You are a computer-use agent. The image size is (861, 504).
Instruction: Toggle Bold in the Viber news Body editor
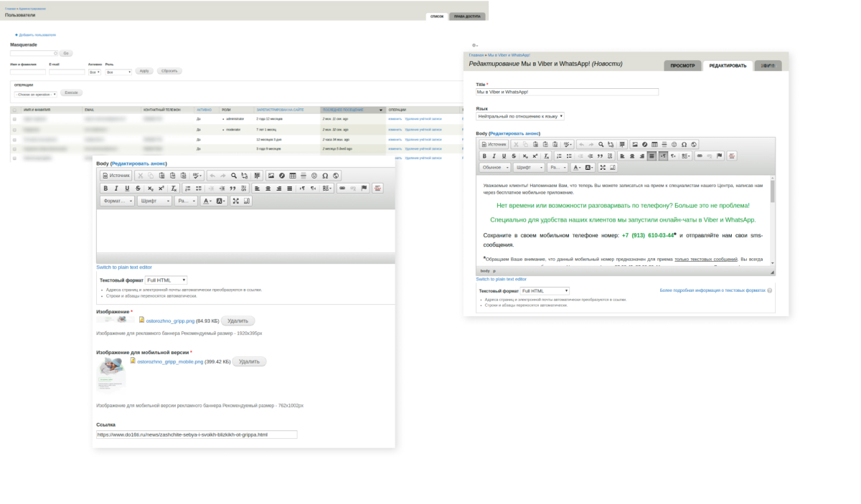coord(484,156)
